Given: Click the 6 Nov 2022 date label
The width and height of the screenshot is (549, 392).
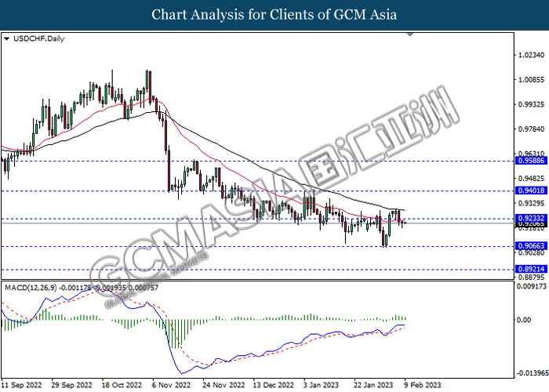Looking at the screenshot, I should tap(171, 385).
